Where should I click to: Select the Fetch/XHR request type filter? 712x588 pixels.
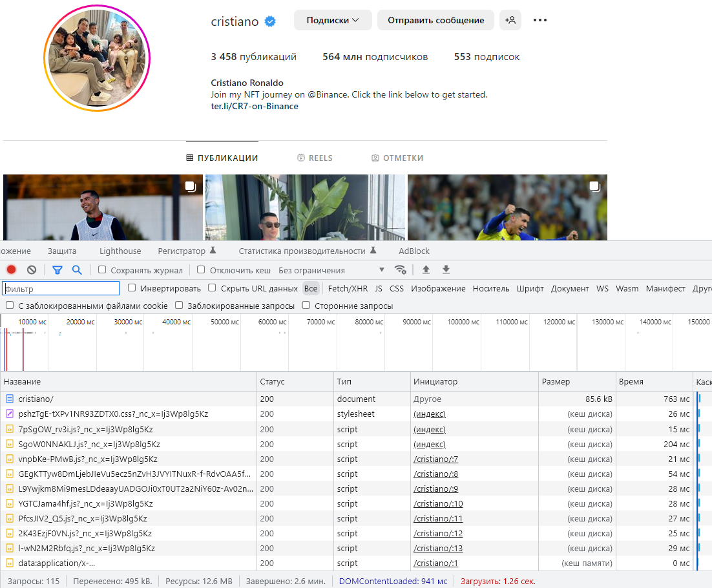pyautogui.click(x=348, y=288)
